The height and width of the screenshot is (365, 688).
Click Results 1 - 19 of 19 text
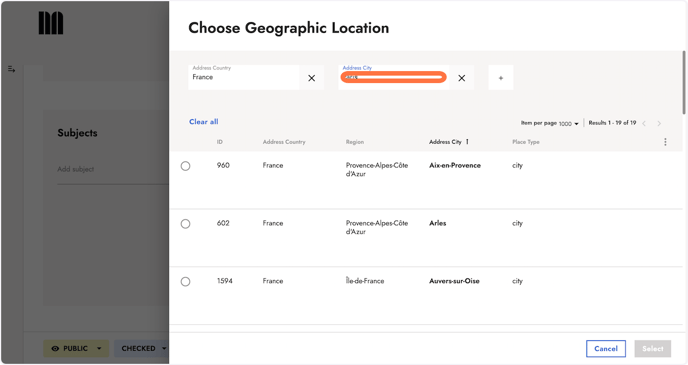pos(612,123)
